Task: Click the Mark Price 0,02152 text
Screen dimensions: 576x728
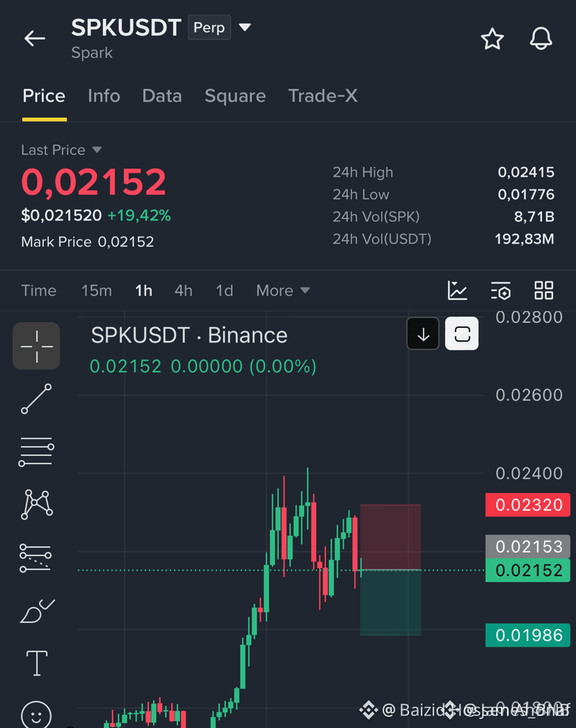Action: (87, 242)
